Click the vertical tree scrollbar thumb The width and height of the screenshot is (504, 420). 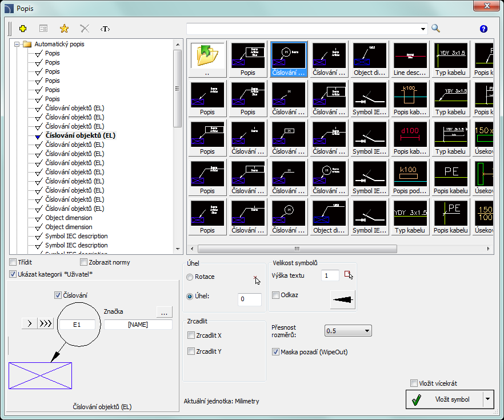[178, 89]
